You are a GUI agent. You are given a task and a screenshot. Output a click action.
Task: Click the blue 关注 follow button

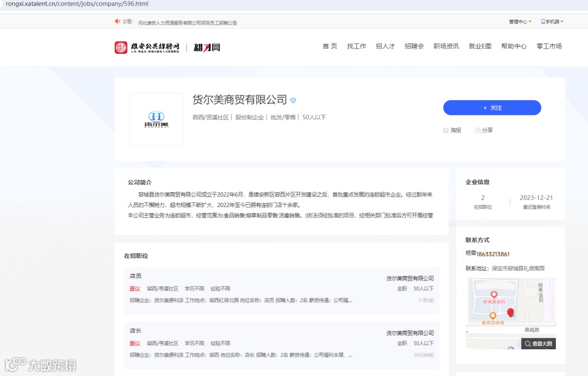click(x=492, y=108)
